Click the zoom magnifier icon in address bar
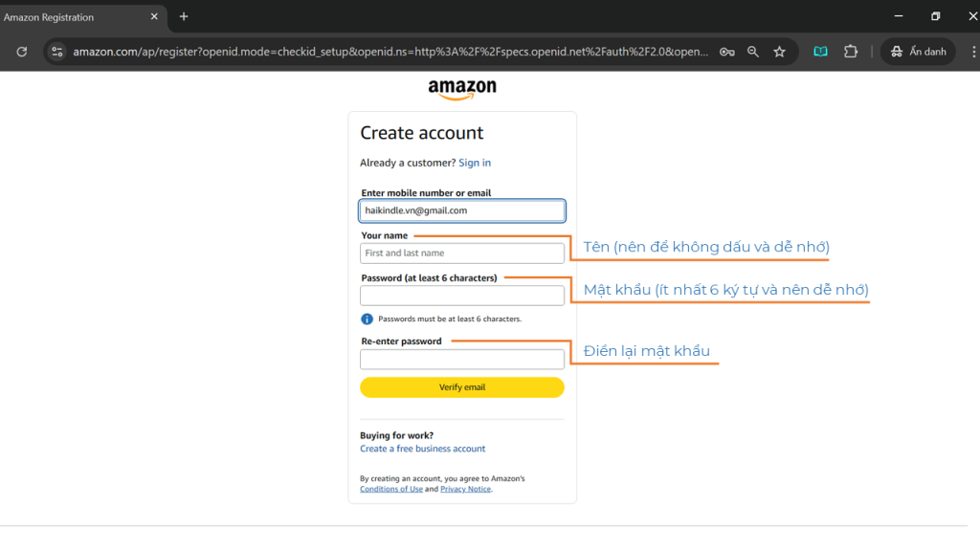This screenshot has height=551, width=980. click(753, 52)
